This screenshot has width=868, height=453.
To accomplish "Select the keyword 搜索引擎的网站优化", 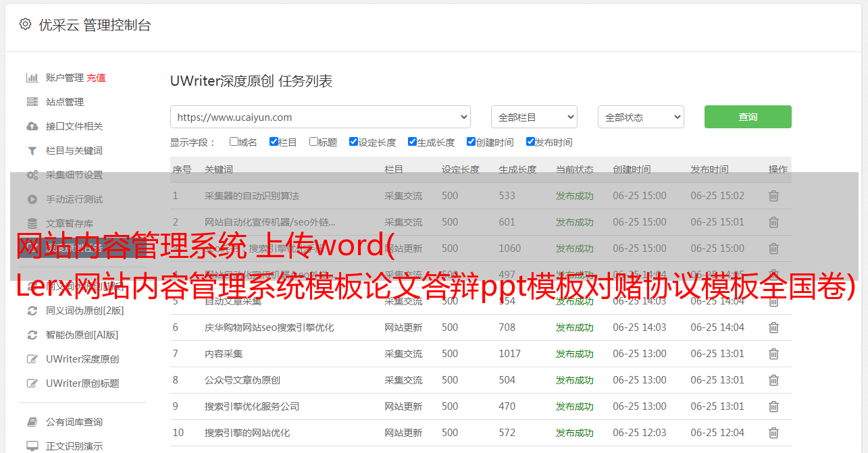I will pos(247,433).
